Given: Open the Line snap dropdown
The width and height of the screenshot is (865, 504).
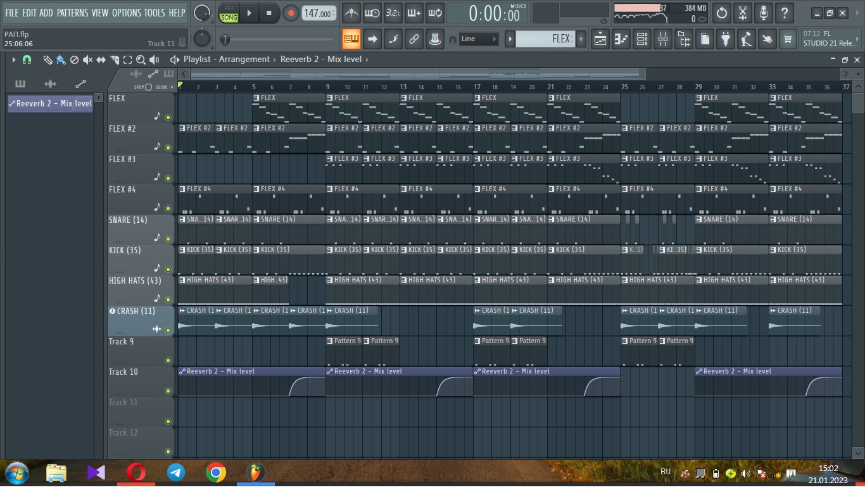Looking at the screenshot, I should pos(479,39).
